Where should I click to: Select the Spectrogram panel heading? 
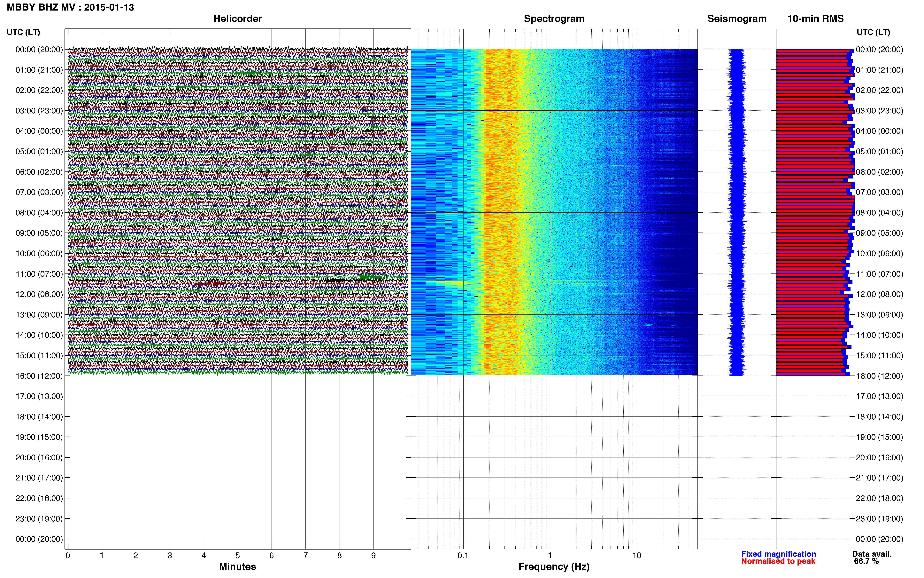[554, 19]
